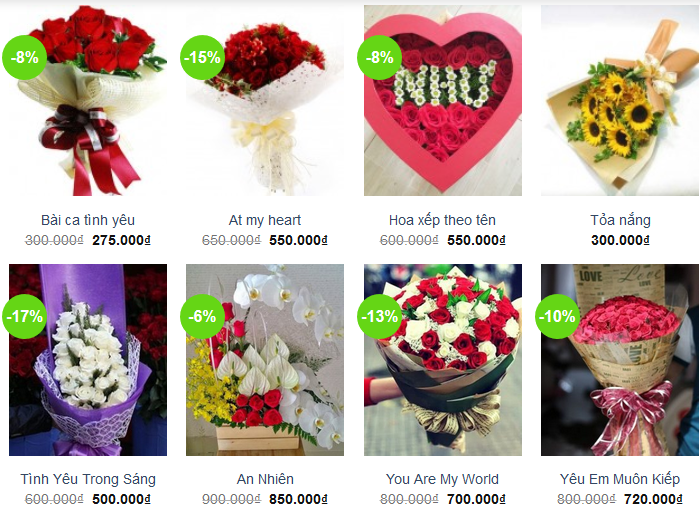Image resolution: width=700 pixels, height=519 pixels.
Task: Click the -10% discount badge
Action: pos(557,316)
